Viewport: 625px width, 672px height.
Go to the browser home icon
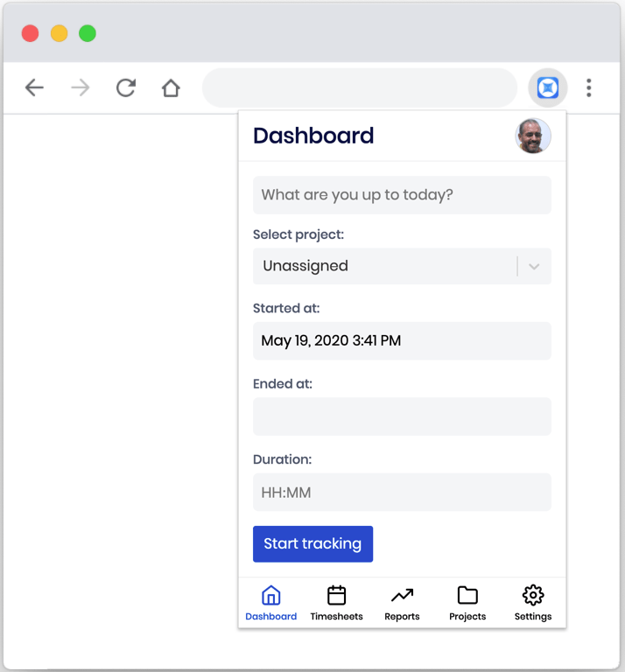click(171, 87)
